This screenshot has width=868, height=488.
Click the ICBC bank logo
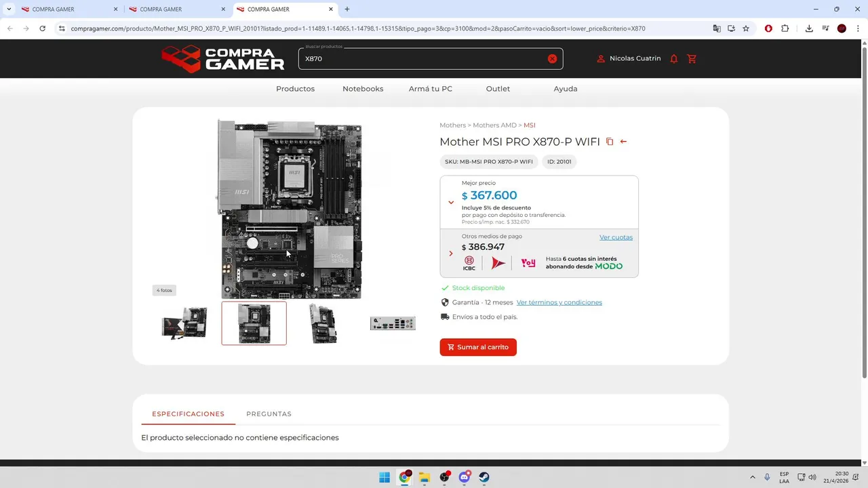click(469, 263)
